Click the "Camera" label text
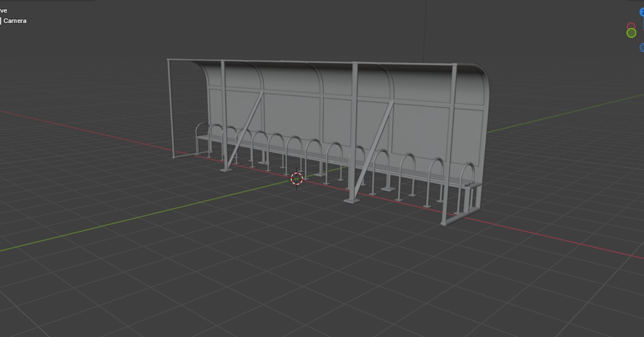Image resolution: width=644 pixels, height=337 pixels. coord(15,21)
